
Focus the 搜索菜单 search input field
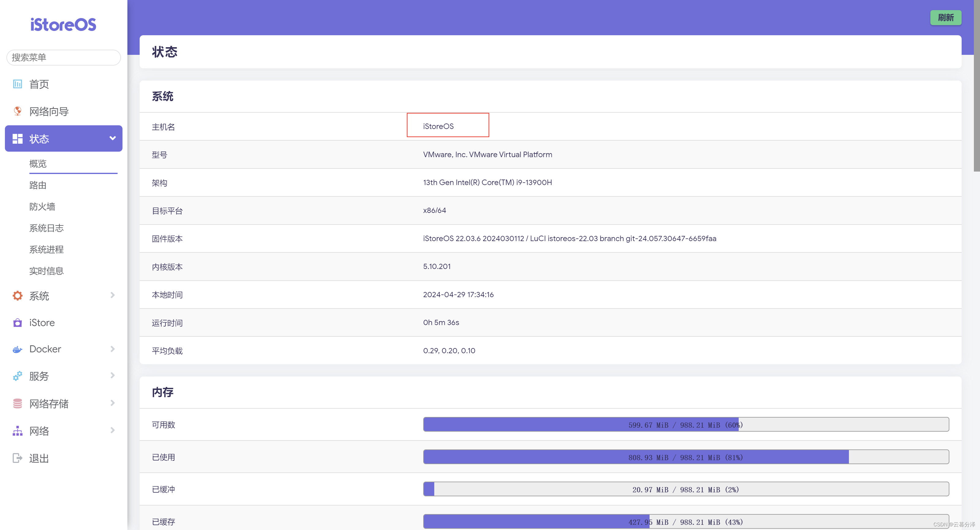click(x=63, y=58)
